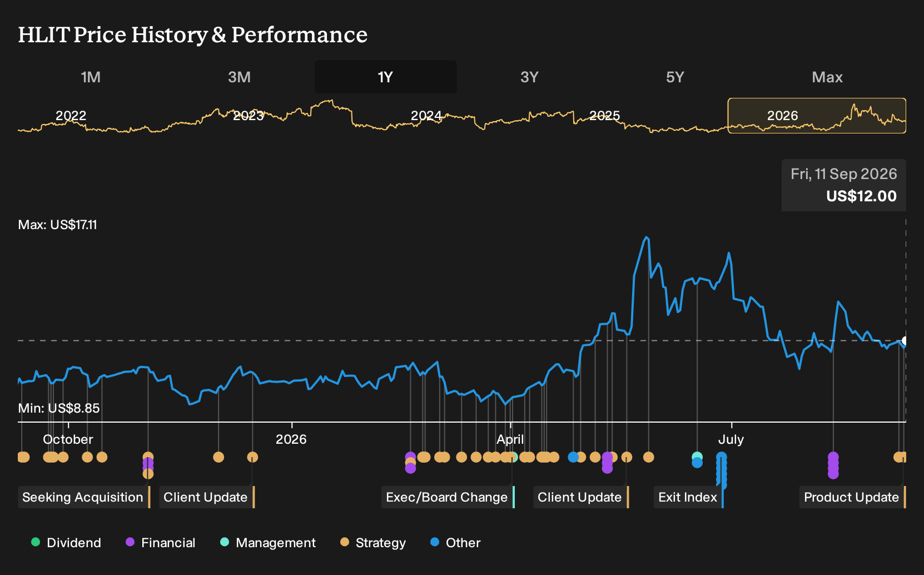This screenshot has width=924, height=575.
Task: Click the October axis label
Action: pos(68,439)
